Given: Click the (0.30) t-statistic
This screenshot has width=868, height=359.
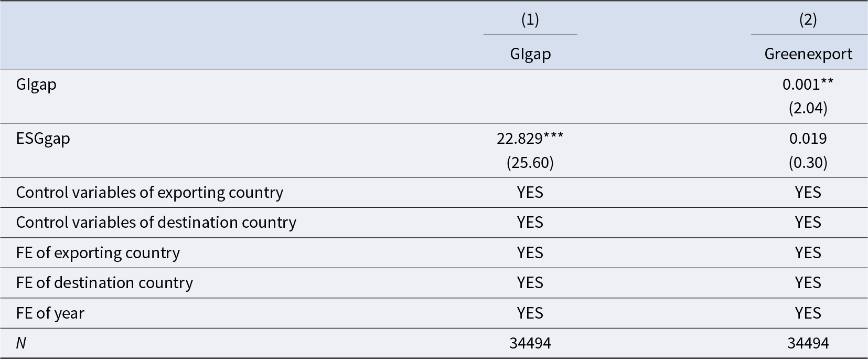Looking at the screenshot, I should click(808, 163).
